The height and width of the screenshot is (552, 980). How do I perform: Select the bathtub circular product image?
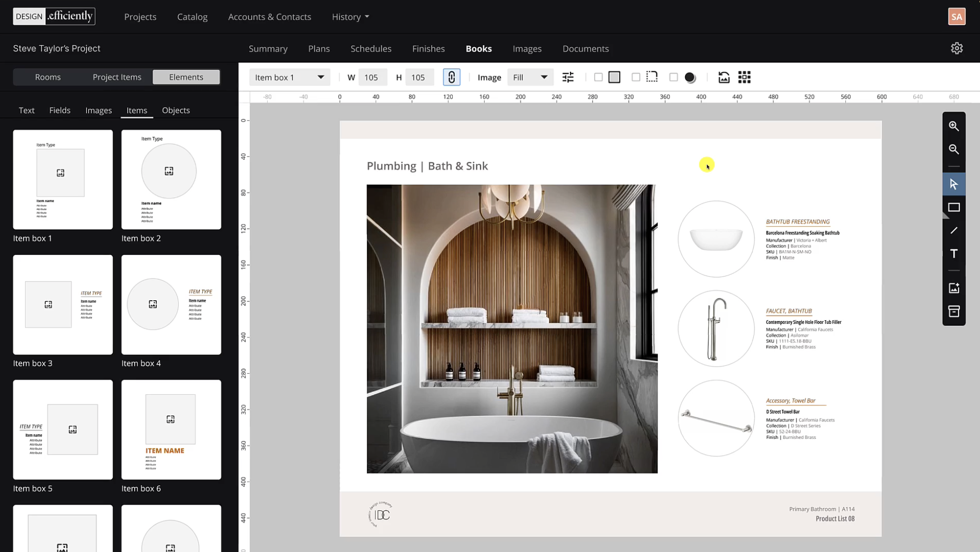(x=716, y=239)
